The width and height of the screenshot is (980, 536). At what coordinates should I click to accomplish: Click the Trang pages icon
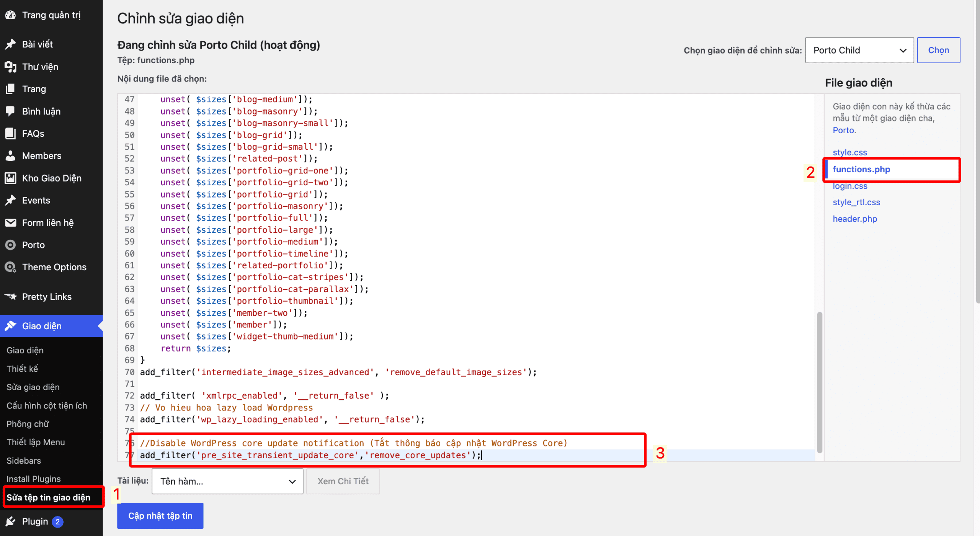pyautogui.click(x=10, y=89)
